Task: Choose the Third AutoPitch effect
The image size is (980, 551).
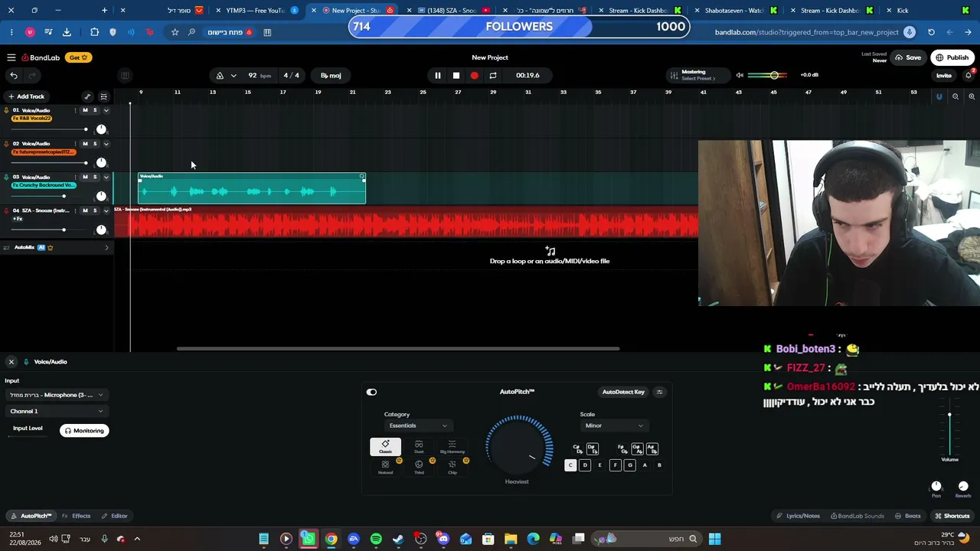Action: pyautogui.click(x=419, y=467)
